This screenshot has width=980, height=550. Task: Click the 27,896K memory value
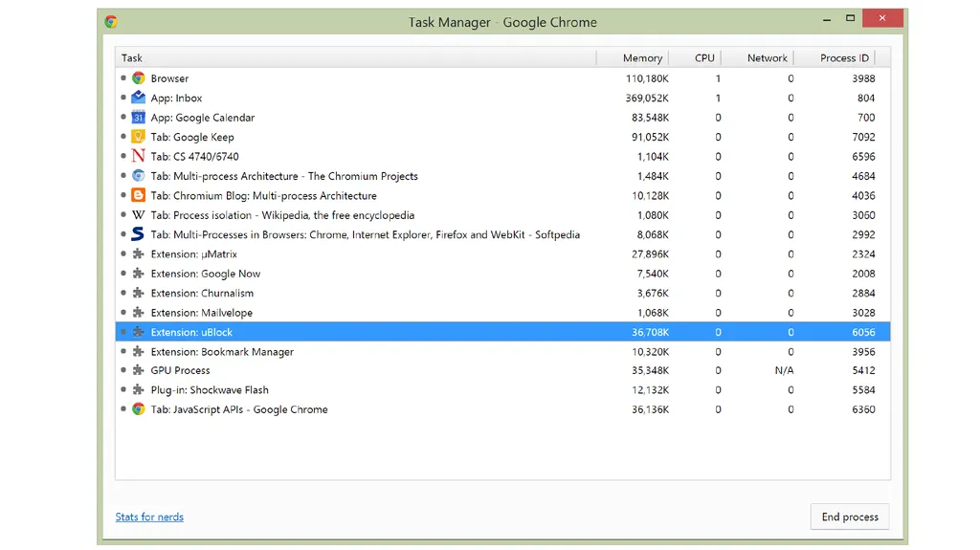(650, 253)
